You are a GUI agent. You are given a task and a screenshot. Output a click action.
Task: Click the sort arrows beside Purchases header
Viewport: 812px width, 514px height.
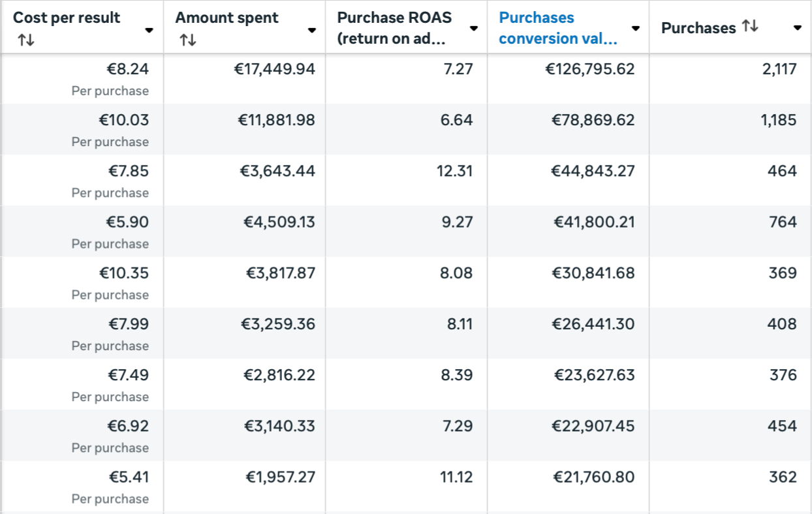750,27
